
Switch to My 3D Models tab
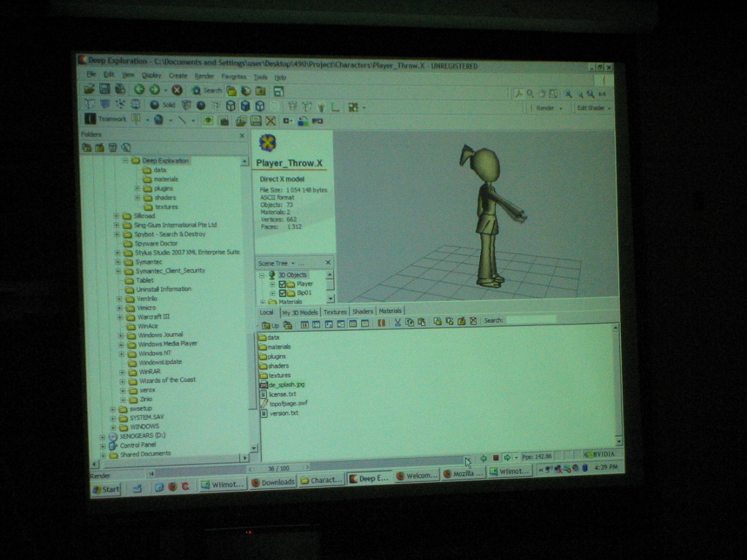pos(300,312)
